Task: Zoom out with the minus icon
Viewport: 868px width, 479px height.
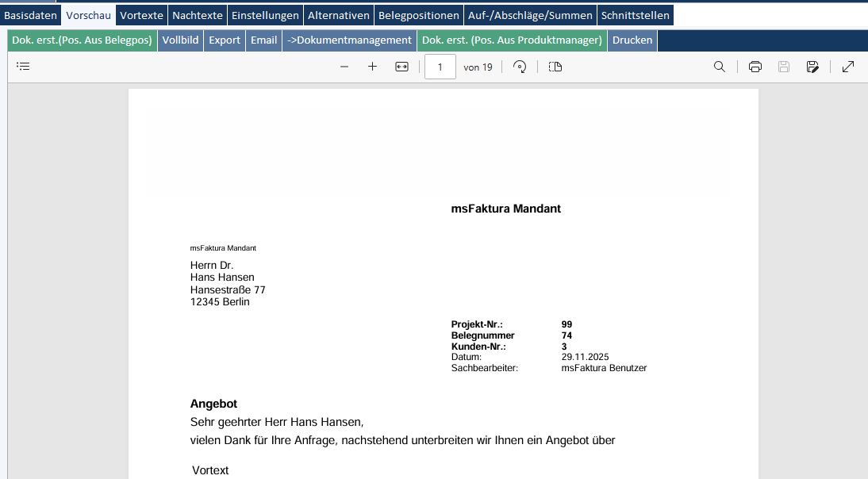Action: coord(344,67)
